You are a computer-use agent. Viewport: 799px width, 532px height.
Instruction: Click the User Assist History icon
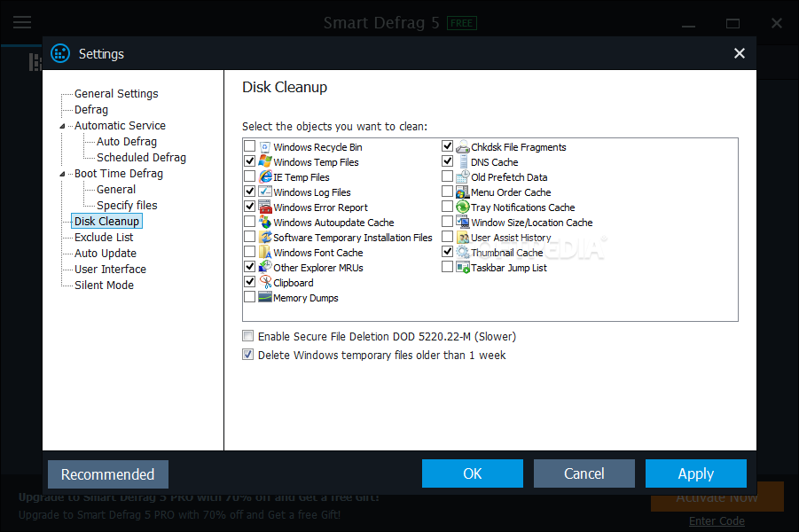point(463,238)
